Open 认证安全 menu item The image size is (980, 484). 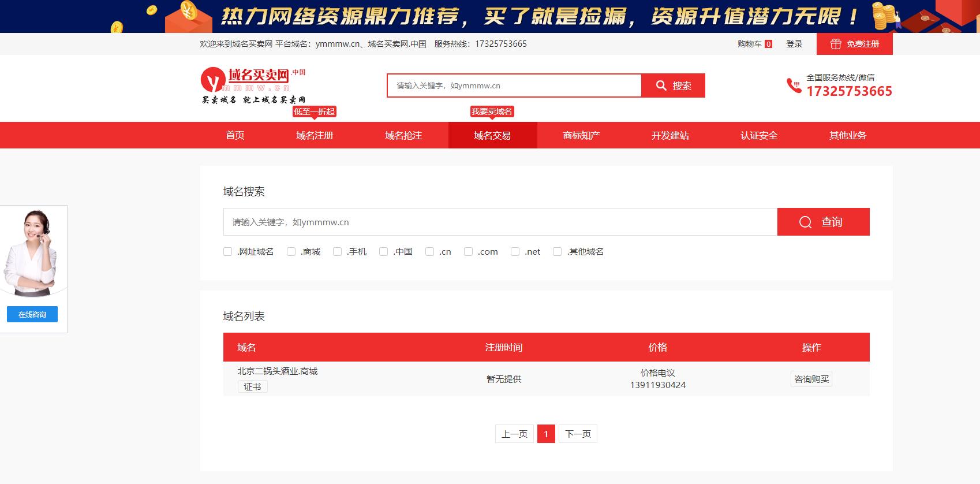[x=759, y=135]
